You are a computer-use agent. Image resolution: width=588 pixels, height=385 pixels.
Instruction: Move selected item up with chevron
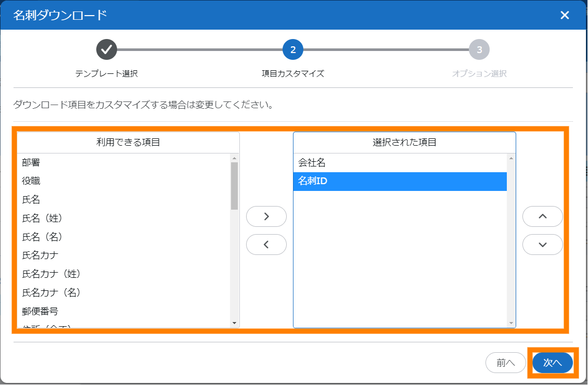542,216
